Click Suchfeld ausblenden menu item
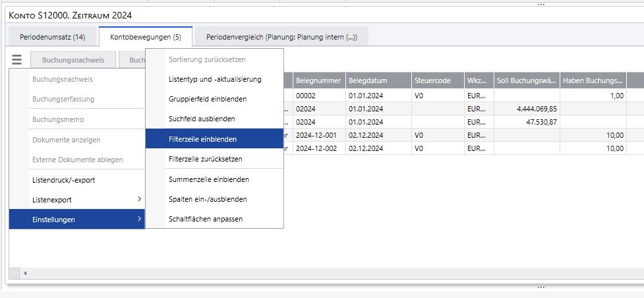Screen dimensions: 644x298 coord(202,119)
